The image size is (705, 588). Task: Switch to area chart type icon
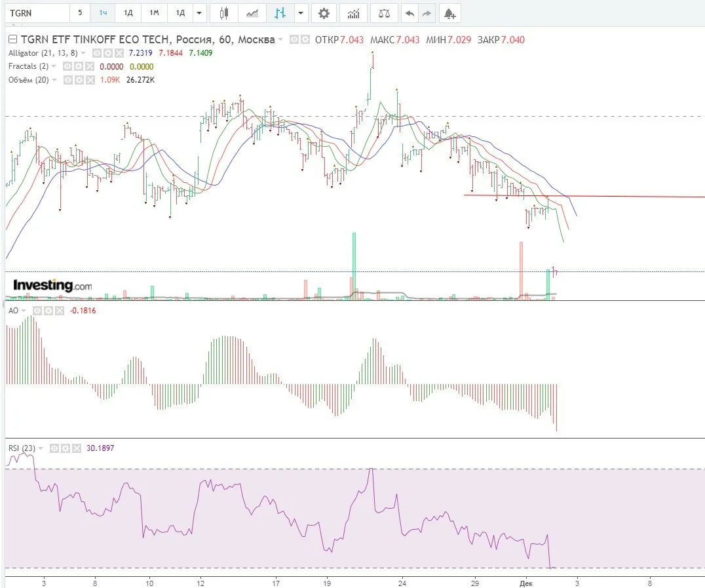pyautogui.click(x=252, y=13)
